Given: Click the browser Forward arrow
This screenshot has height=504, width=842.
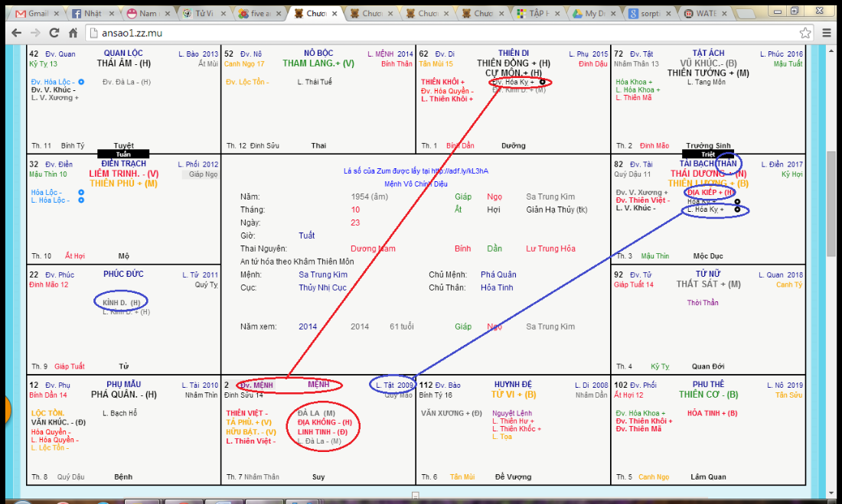Looking at the screenshot, I should pos(34,33).
